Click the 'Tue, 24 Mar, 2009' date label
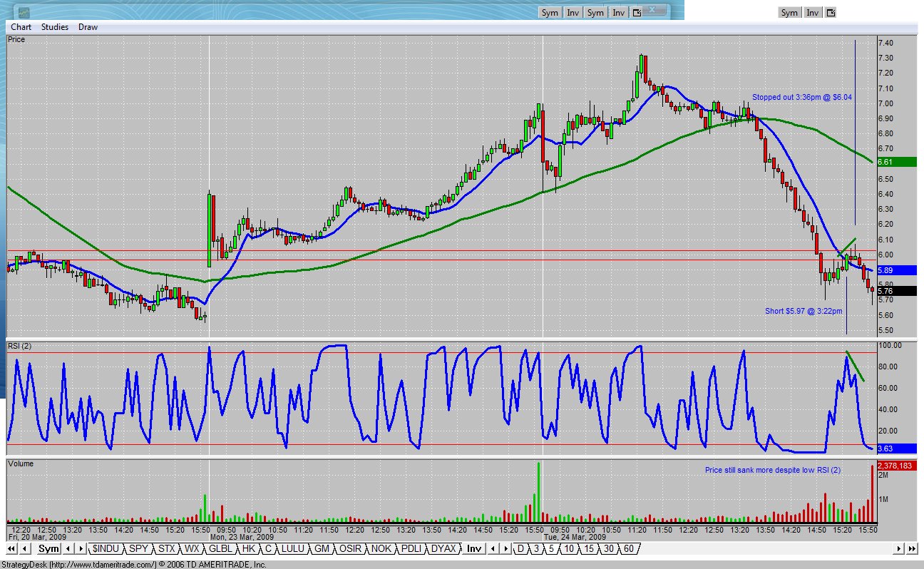 click(575, 537)
